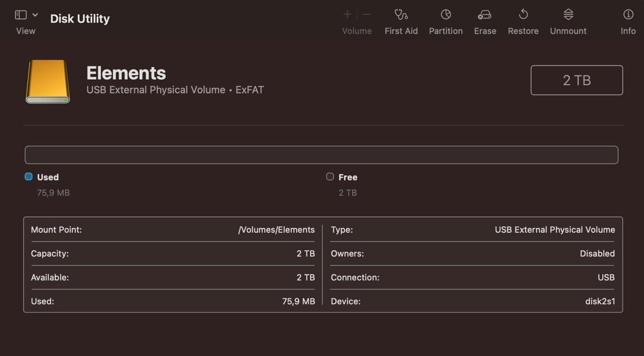Pick the blue Used legend swatch
The image size is (644, 356).
[29, 177]
